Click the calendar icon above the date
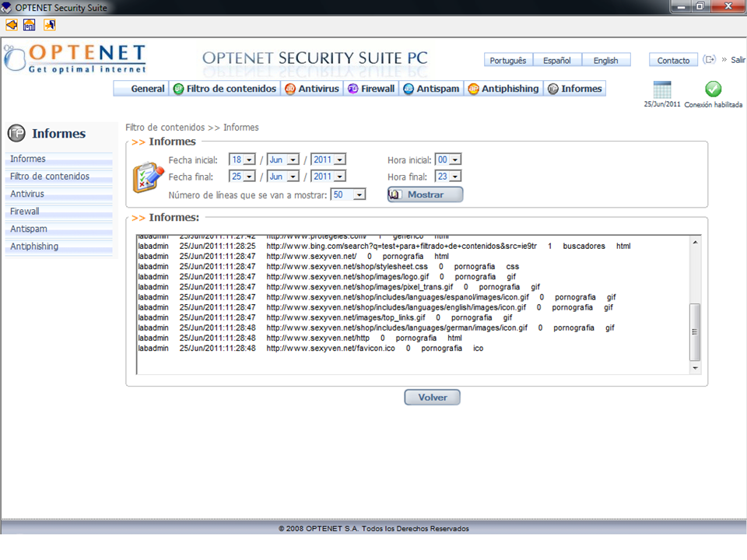 point(662,89)
